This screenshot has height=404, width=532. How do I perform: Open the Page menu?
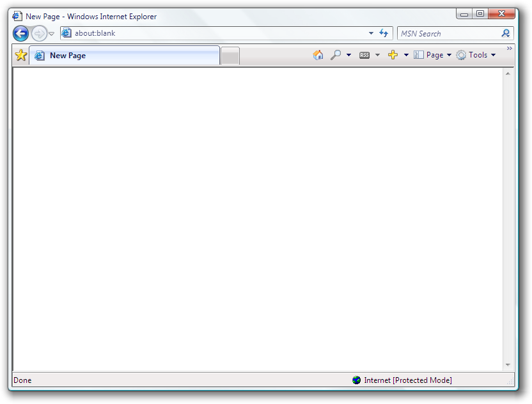coord(432,55)
